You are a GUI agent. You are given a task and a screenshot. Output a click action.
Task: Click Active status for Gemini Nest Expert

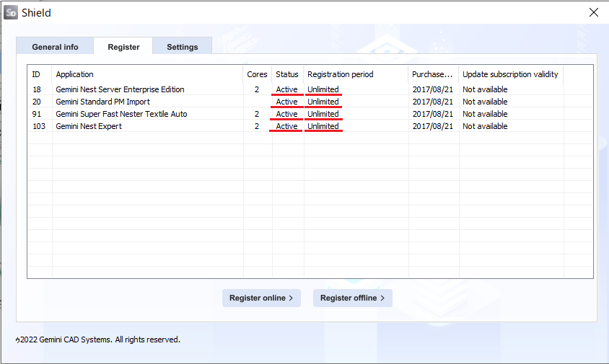(286, 126)
